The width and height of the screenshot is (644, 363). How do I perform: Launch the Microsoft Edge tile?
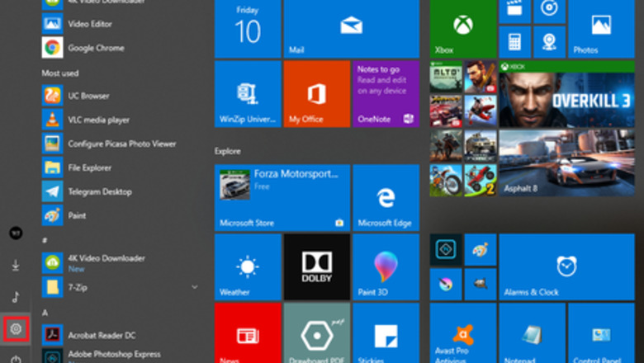coord(386,198)
